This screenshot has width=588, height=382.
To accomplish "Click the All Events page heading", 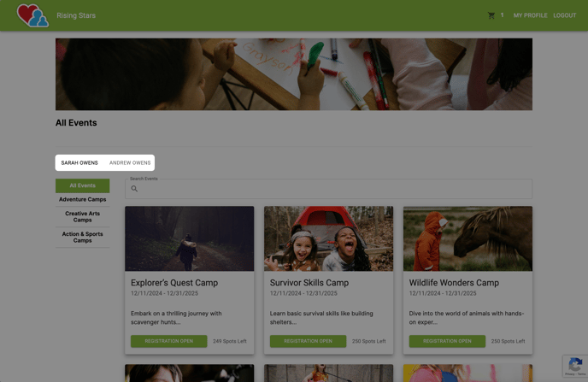I will click(x=76, y=122).
